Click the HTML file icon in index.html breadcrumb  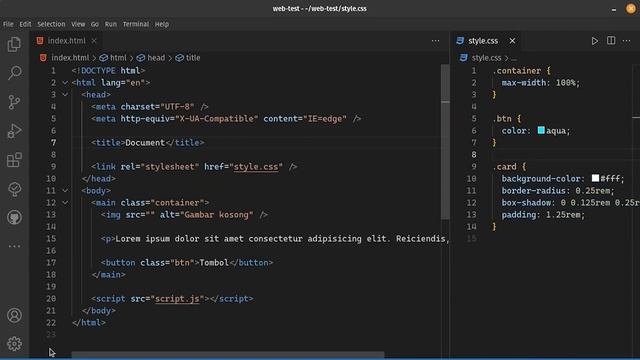click(x=43, y=58)
